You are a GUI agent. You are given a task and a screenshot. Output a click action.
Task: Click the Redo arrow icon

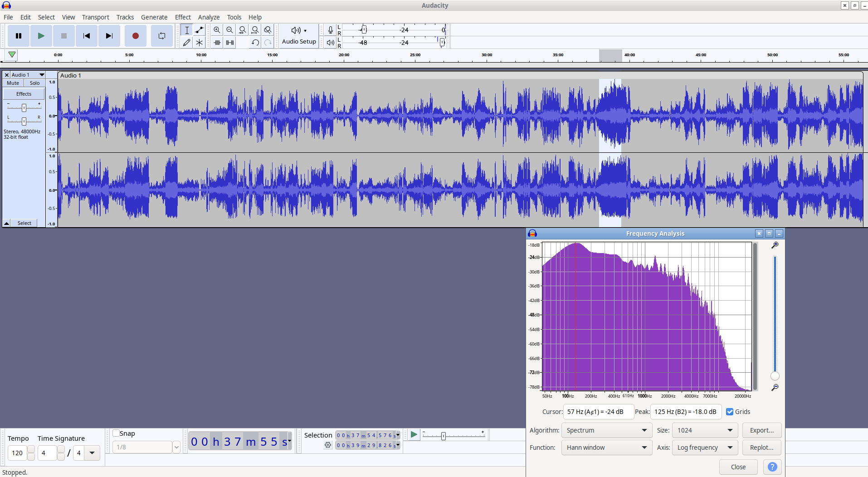tap(268, 43)
